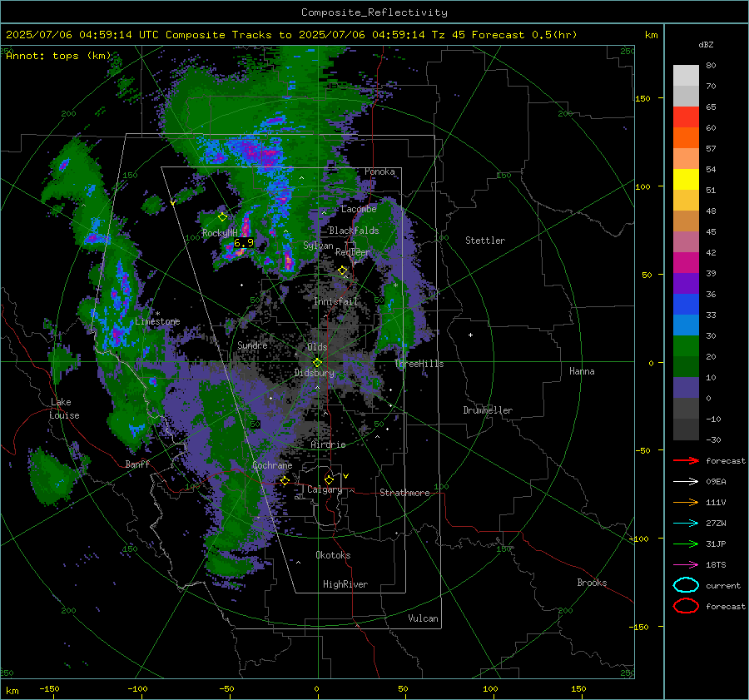Select the dark gray swatch above -30
Screen dimensions: 749x700
click(x=686, y=429)
